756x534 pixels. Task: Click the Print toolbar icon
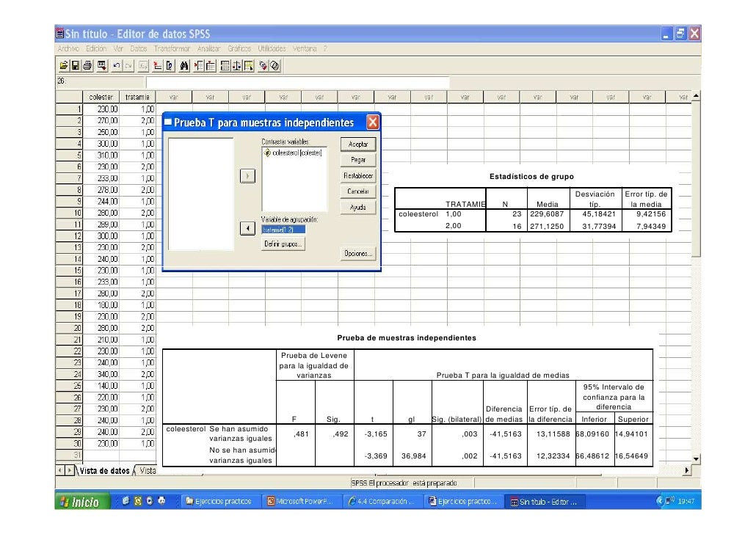click(x=87, y=65)
